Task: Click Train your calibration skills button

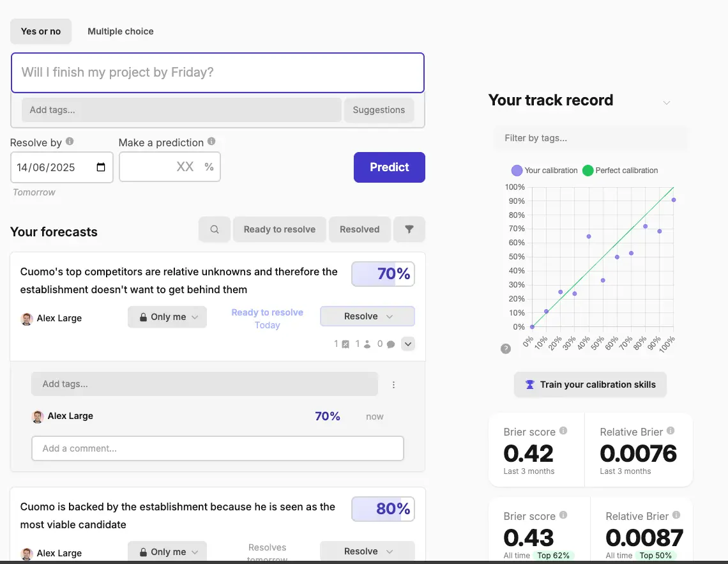Action: (590, 385)
